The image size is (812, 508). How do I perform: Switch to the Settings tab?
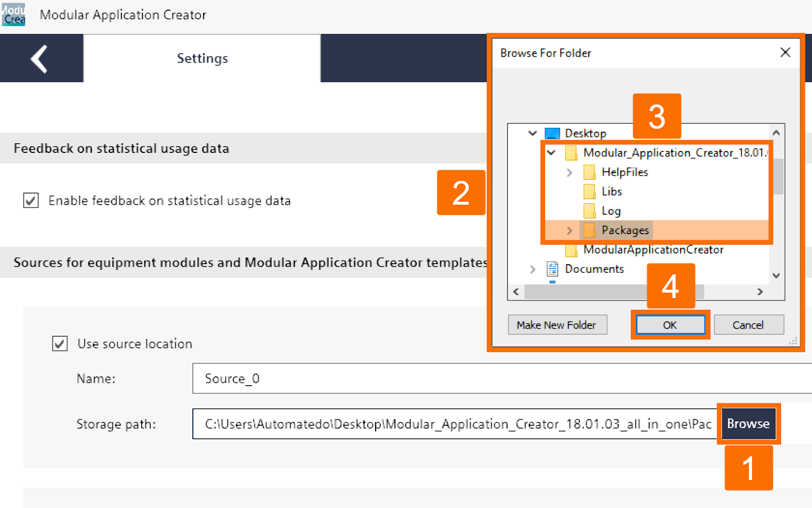point(202,58)
